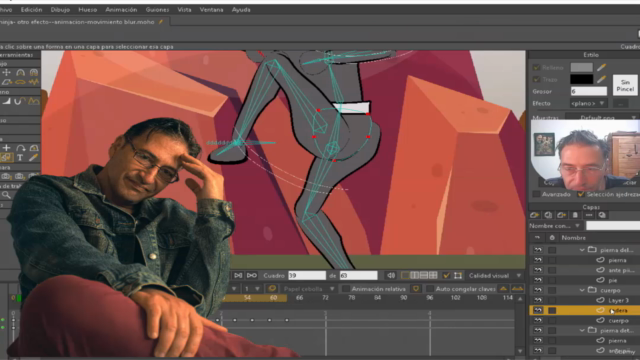Click the total frames field showing 63
The width and height of the screenshot is (640, 360).
point(358,276)
